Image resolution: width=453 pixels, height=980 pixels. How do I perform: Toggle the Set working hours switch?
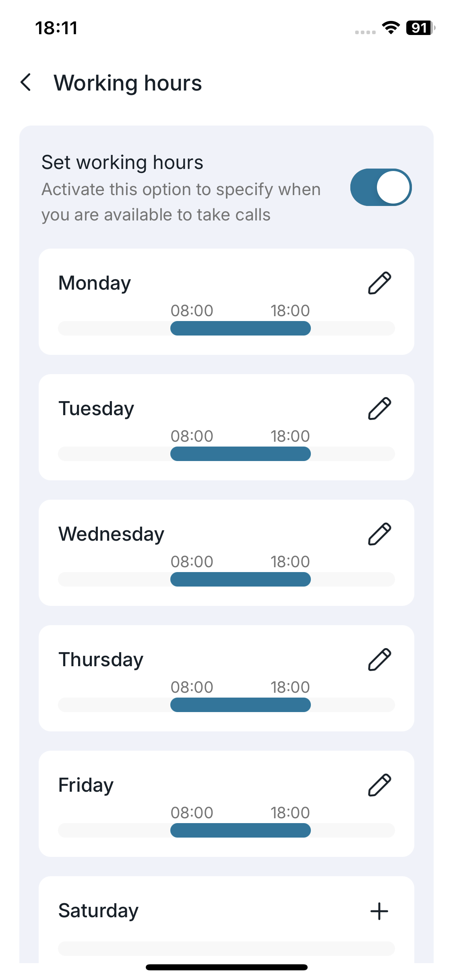[381, 187]
